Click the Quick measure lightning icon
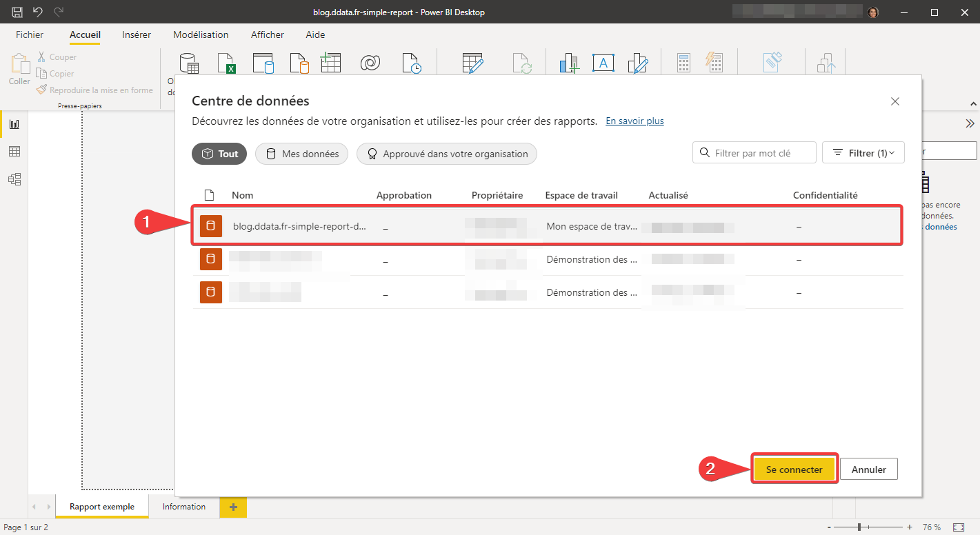Image resolution: width=980 pixels, height=535 pixels. tap(713, 63)
